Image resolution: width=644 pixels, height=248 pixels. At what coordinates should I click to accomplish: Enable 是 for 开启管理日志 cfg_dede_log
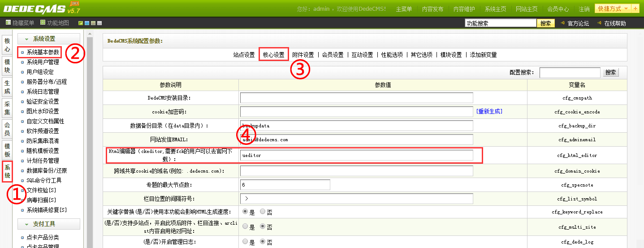(245, 242)
